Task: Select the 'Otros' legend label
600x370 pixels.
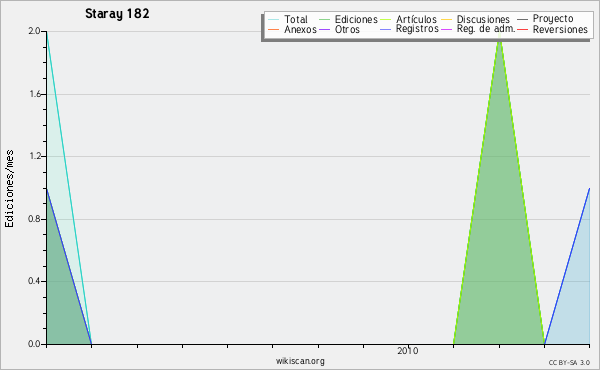Action: pos(347,29)
